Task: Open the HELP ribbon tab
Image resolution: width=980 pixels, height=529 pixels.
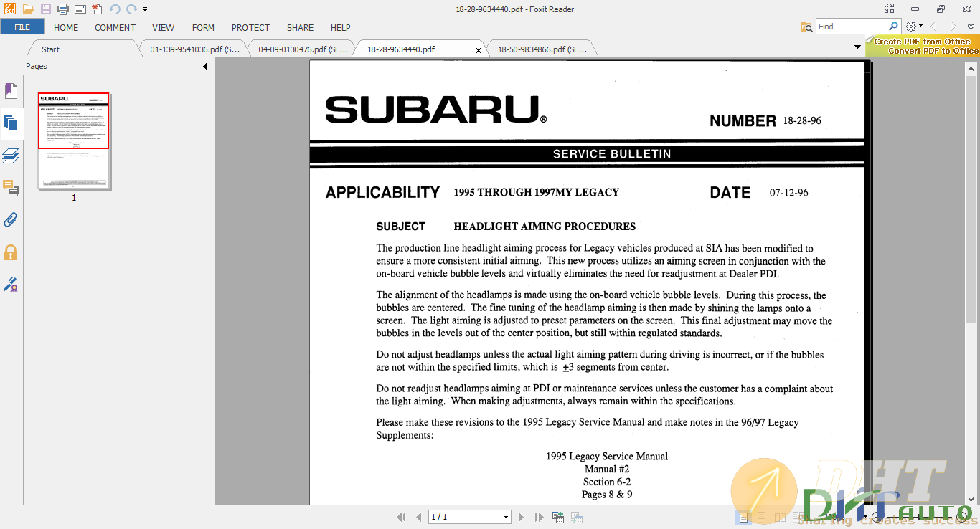Action: (340, 27)
